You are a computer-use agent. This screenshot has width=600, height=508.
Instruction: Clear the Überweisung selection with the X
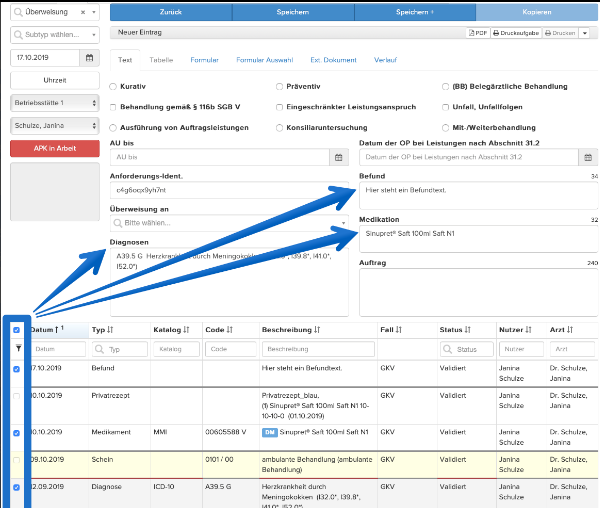[x=83, y=12]
